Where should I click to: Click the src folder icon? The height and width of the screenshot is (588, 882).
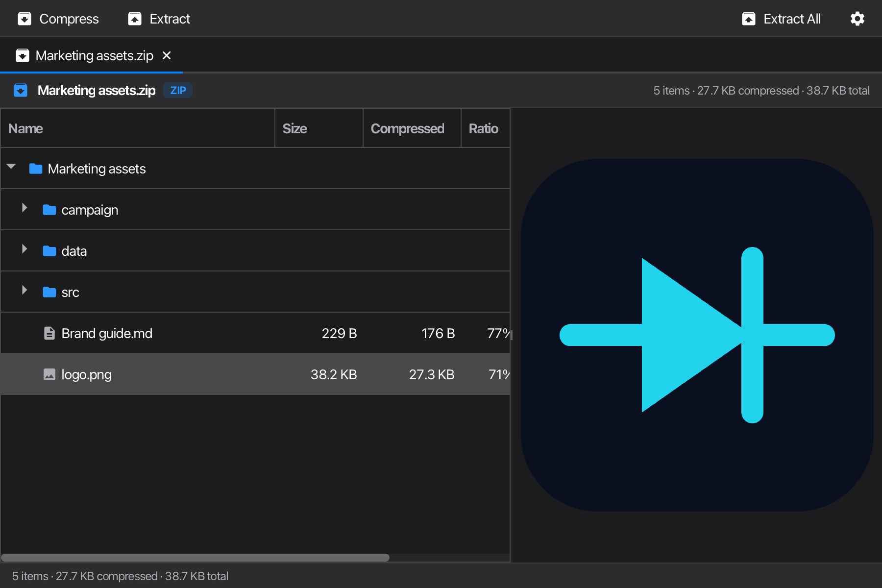tap(49, 293)
